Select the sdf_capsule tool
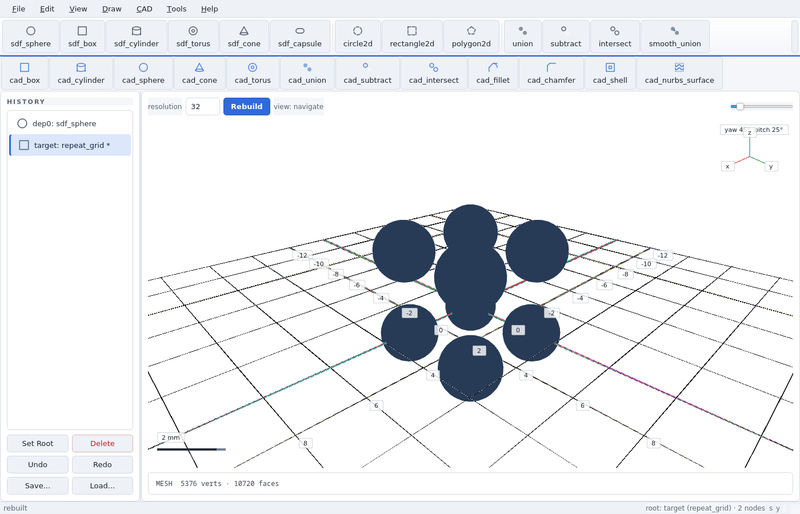This screenshot has height=514, width=800. [x=299, y=37]
